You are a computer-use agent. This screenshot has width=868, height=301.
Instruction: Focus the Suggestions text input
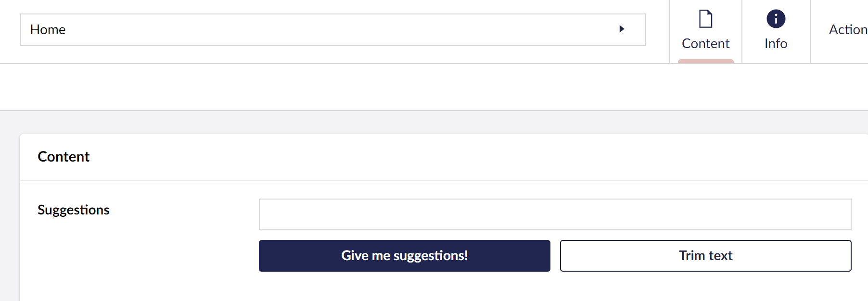(555, 214)
